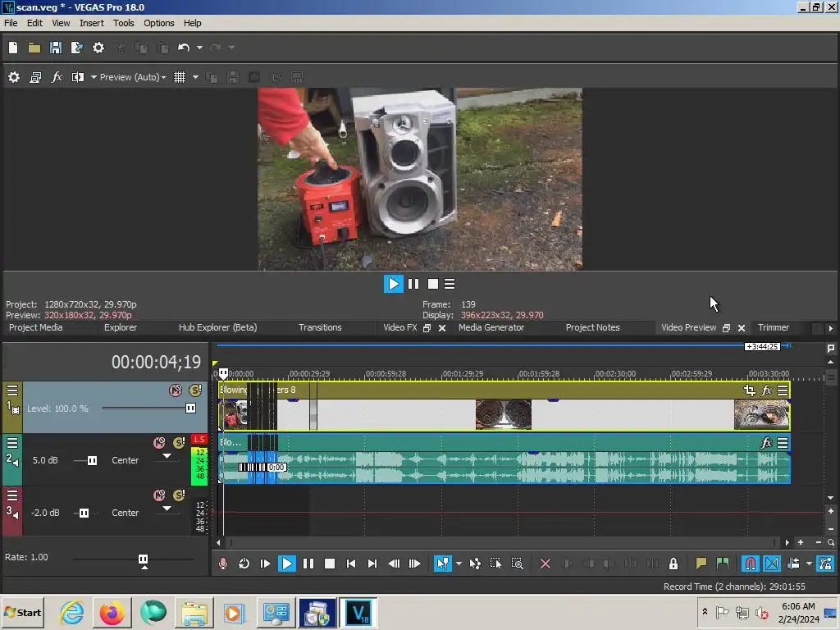This screenshot has height=630, width=840.
Task: Open the undo history dropdown arrow
Action: point(199,48)
